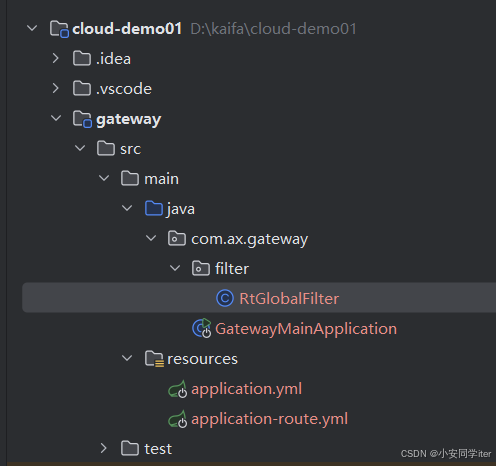Select the application.yml file name
The width and height of the screenshot is (496, 466).
click(x=247, y=389)
